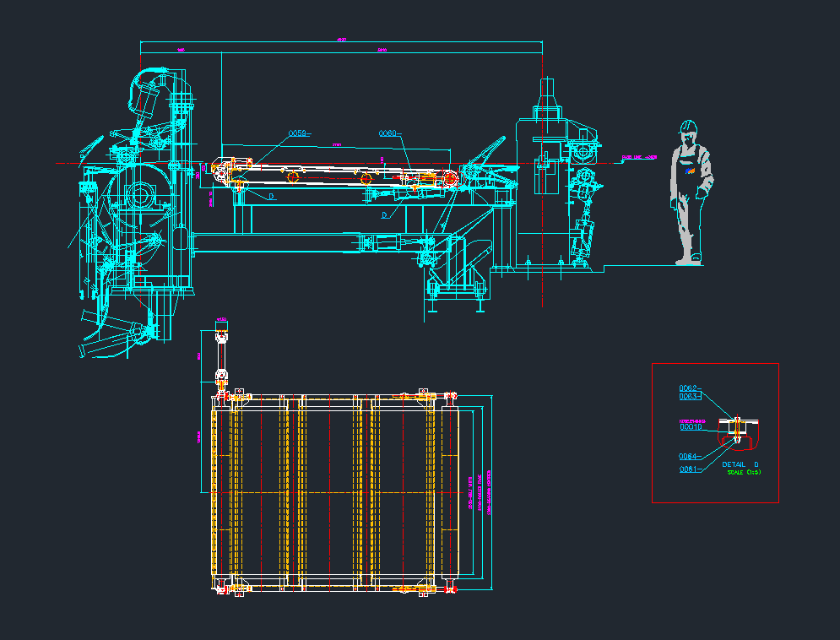
Task: Select the 0064 callout label
Action: (688, 456)
